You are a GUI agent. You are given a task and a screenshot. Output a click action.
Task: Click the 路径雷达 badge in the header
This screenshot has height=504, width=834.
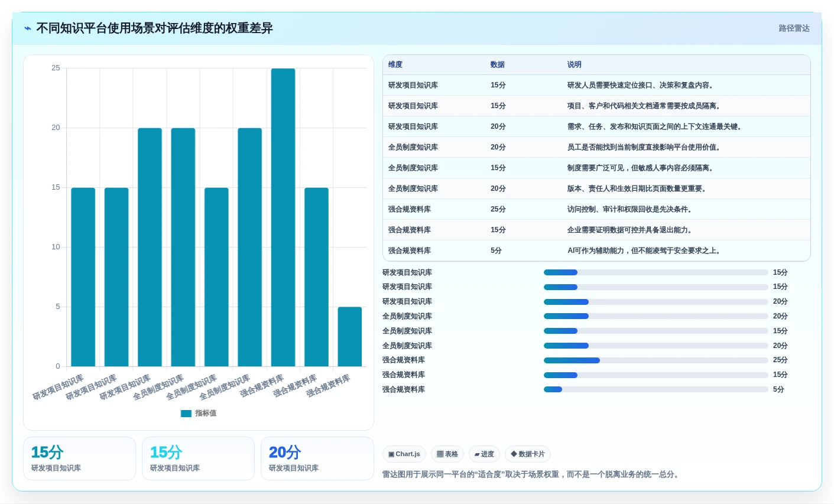[x=794, y=28]
